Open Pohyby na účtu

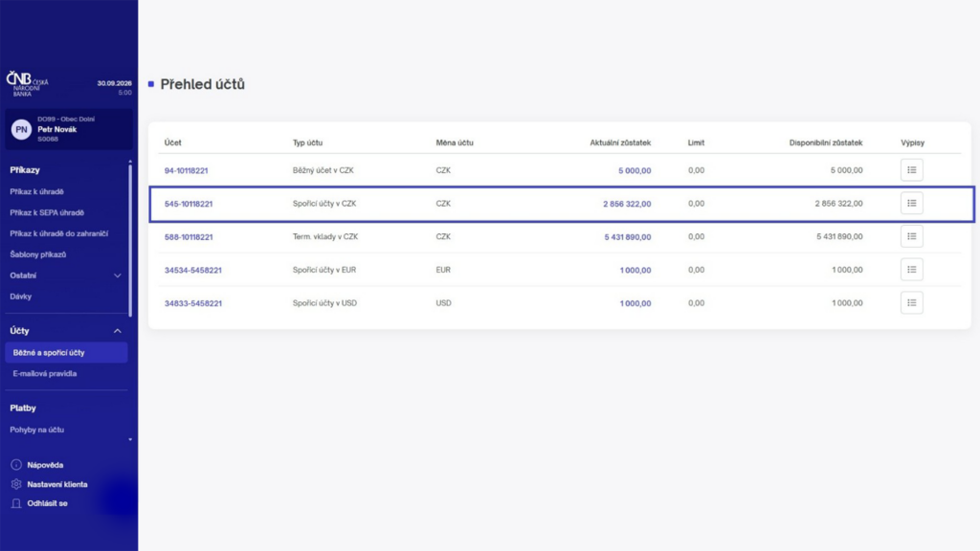[x=37, y=430]
